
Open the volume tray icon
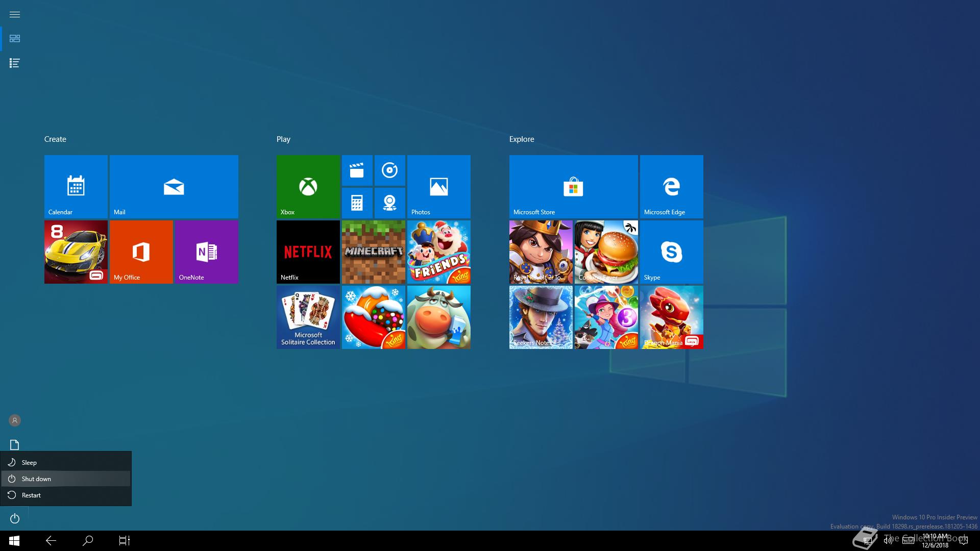pos(888,541)
